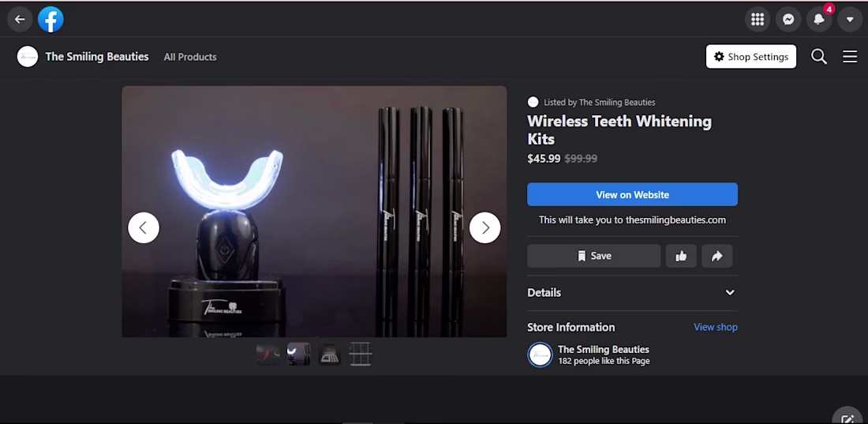Image resolution: width=868 pixels, height=424 pixels.
Task: Click View on Website button
Action: click(x=632, y=194)
